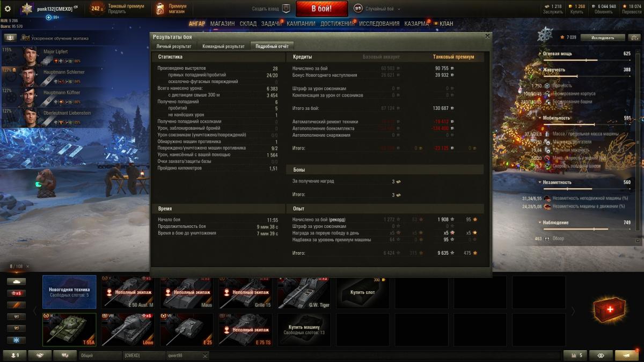Toggle the snowflake New Year carousel filter
644x362 pixels.
pyautogui.click(x=16, y=341)
